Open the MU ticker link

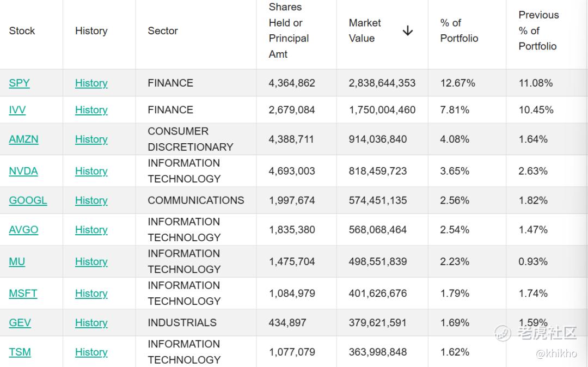point(17,261)
